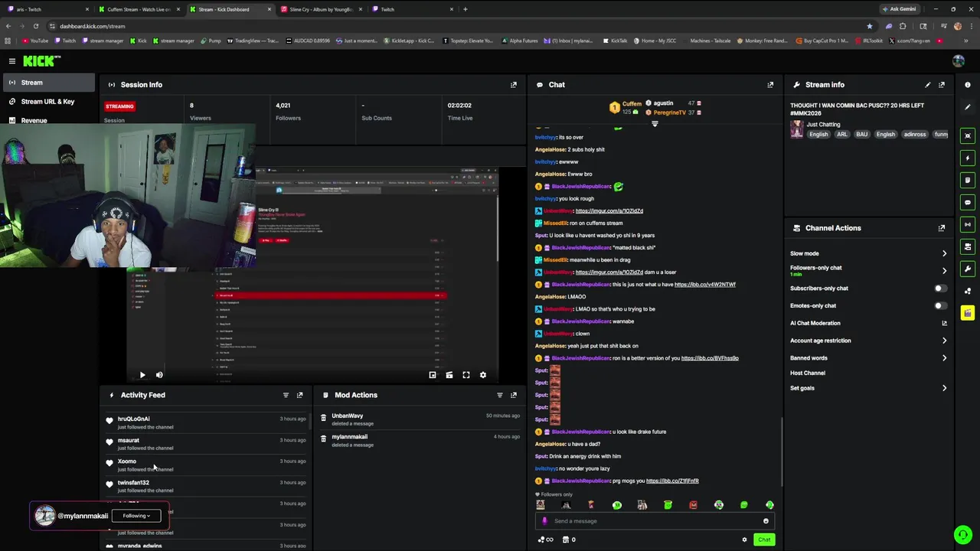Filter the Activity Feed
Image resolution: width=980 pixels, height=551 pixels.
pyautogui.click(x=286, y=396)
